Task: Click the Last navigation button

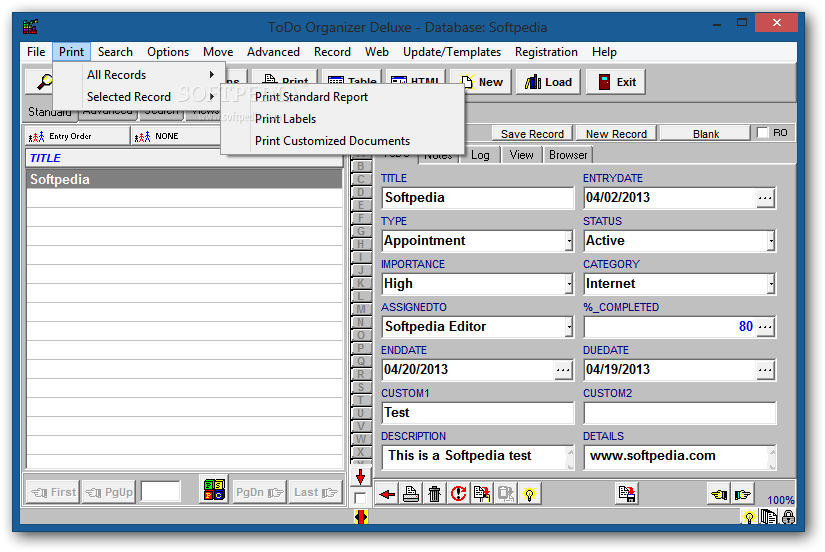Action: 315,493
